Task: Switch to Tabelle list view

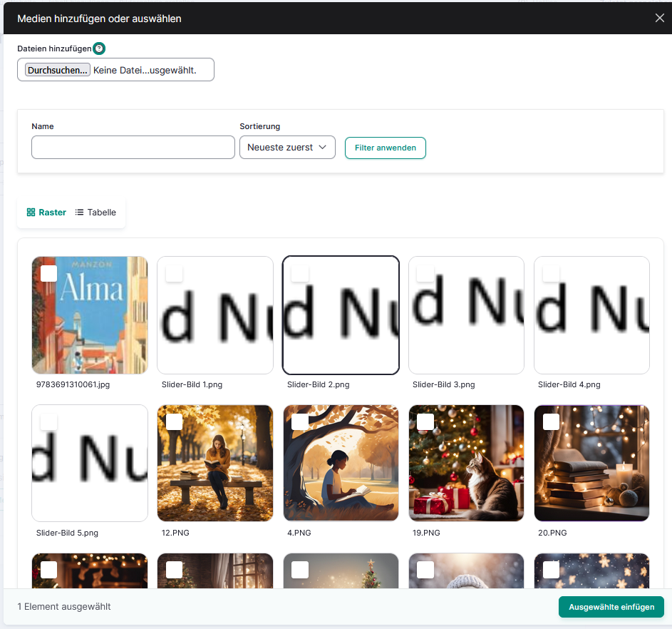Action: [95, 213]
